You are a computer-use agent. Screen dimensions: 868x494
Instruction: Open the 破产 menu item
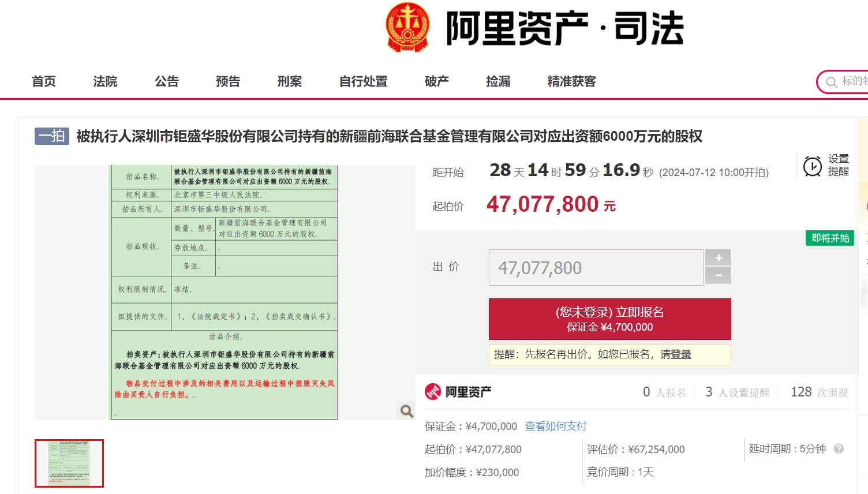click(x=437, y=81)
